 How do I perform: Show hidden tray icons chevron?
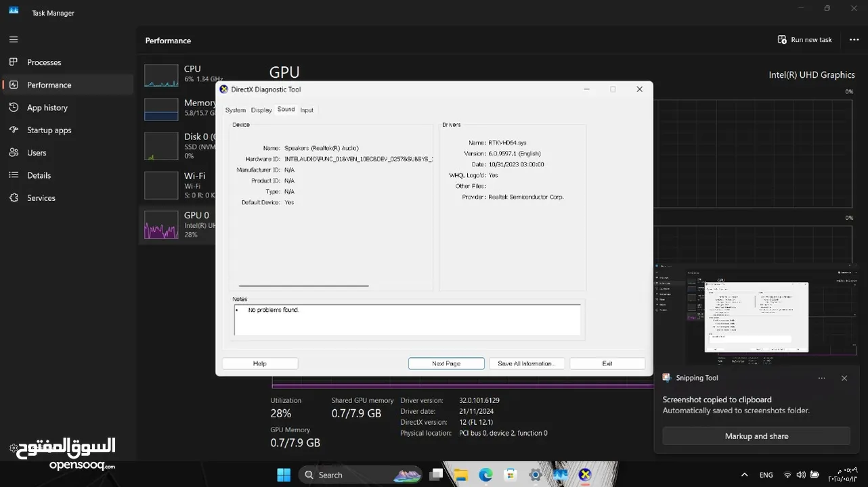(744, 475)
